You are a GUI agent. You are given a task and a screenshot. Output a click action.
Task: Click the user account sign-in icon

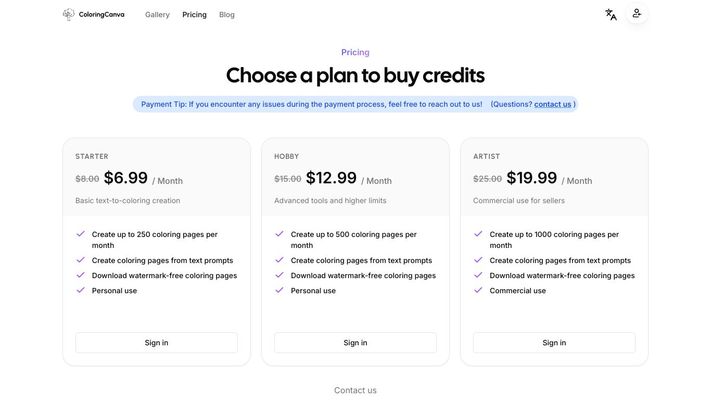[637, 14]
